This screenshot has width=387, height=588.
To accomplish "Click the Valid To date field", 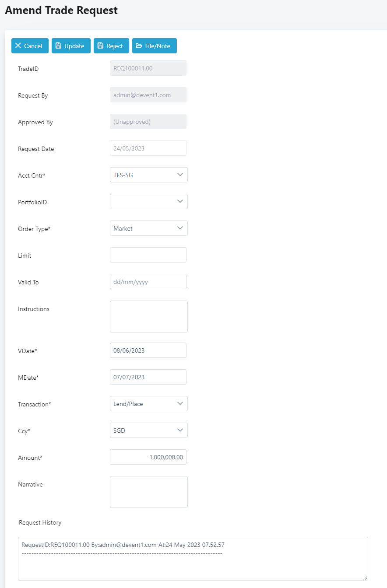I will point(148,282).
